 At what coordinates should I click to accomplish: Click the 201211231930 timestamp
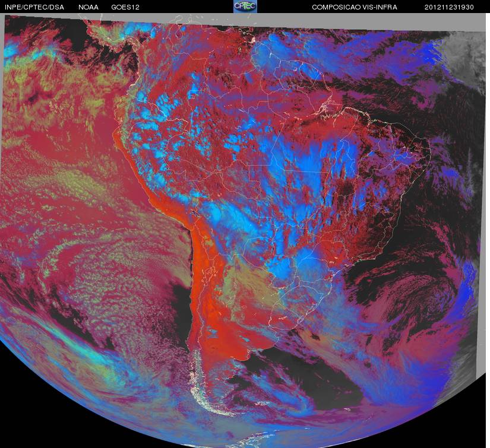pos(449,7)
